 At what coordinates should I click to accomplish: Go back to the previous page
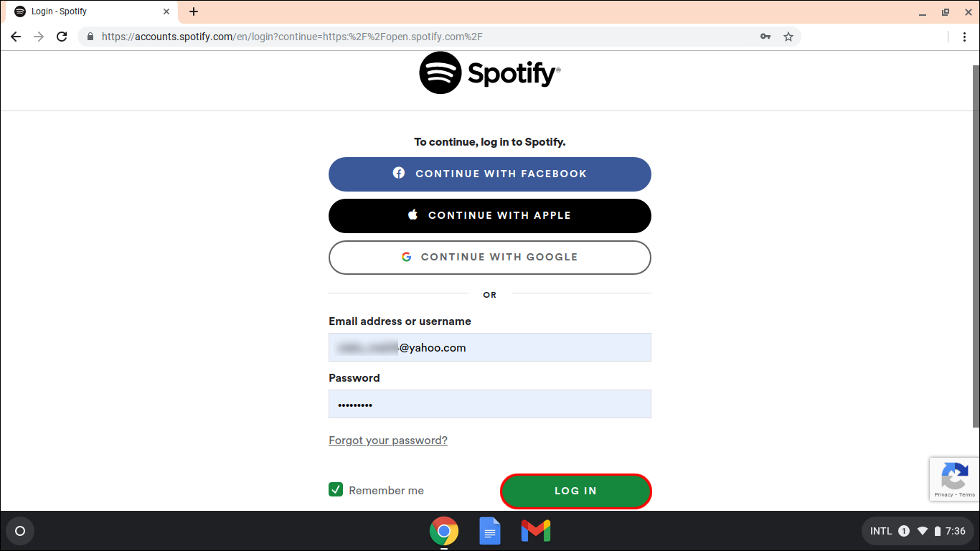pos(16,37)
